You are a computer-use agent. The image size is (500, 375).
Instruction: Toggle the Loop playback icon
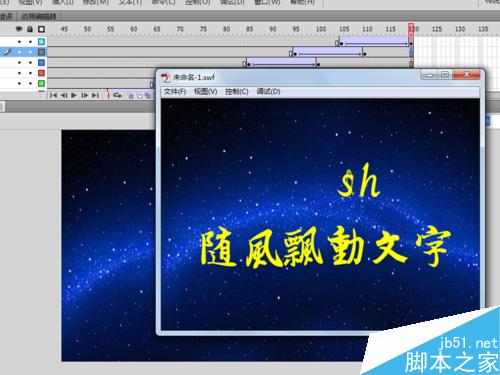(x=117, y=95)
